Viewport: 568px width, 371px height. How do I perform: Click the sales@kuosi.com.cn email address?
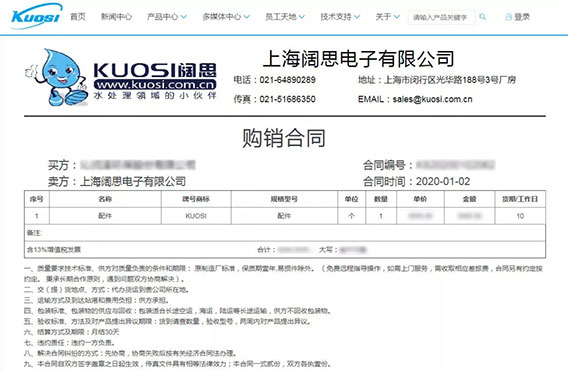(433, 99)
